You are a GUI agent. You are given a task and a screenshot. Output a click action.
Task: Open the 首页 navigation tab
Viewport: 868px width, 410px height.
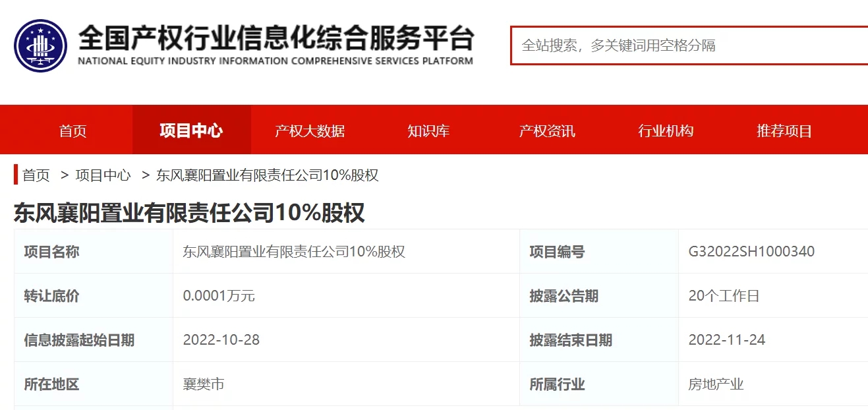pos(73,131)
